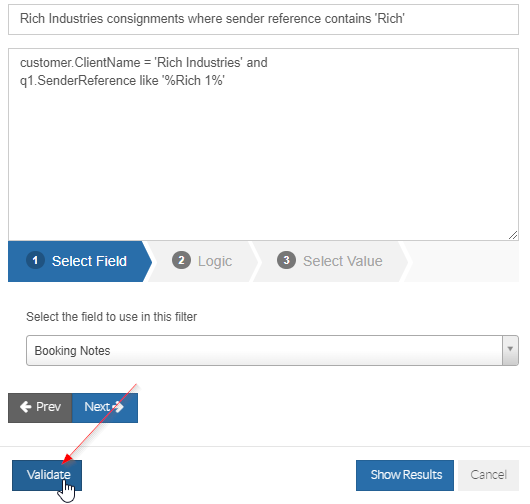Click Show Results
The height and width of the screenshot is (504, 530).
[x=405, y=475]
